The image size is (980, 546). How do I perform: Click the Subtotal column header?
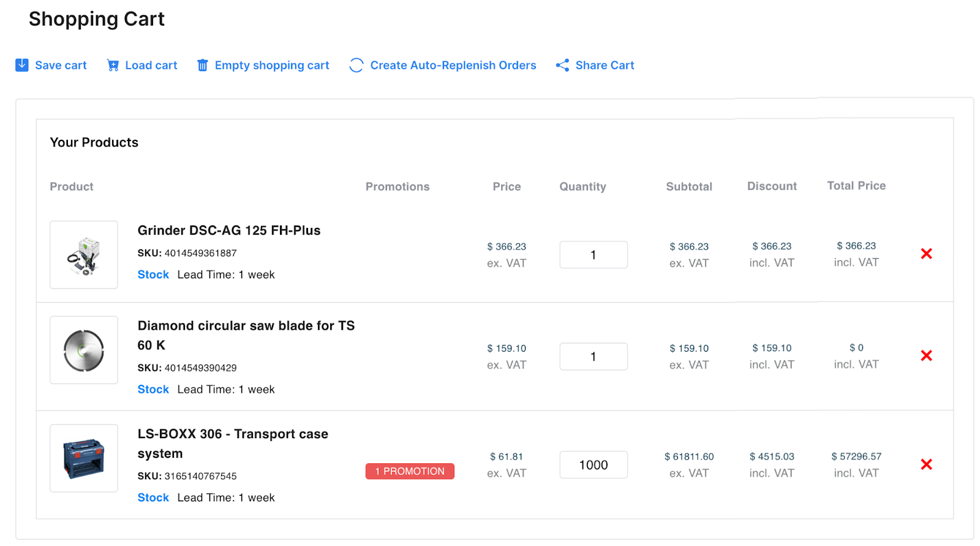coord(689,186)
